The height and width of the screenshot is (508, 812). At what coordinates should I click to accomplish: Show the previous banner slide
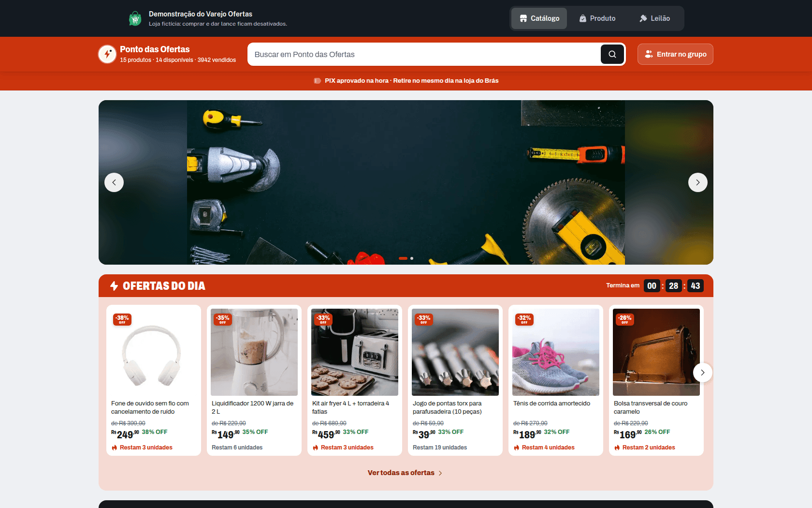point(114,182)
